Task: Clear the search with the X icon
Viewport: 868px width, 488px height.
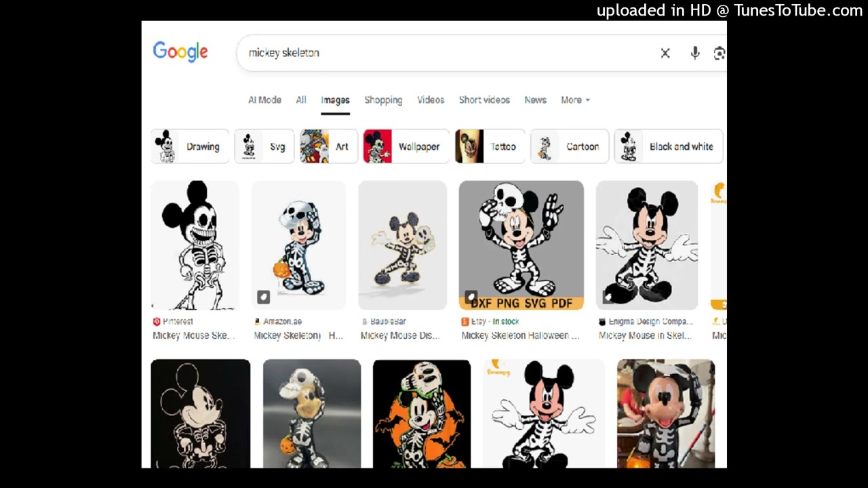Action: (x=665, y=53)
